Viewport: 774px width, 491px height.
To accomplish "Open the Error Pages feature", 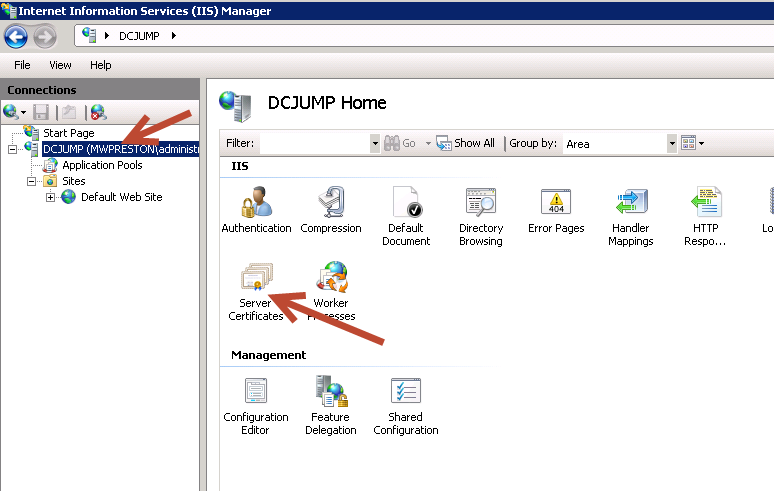I will click(x=556, y=210).
